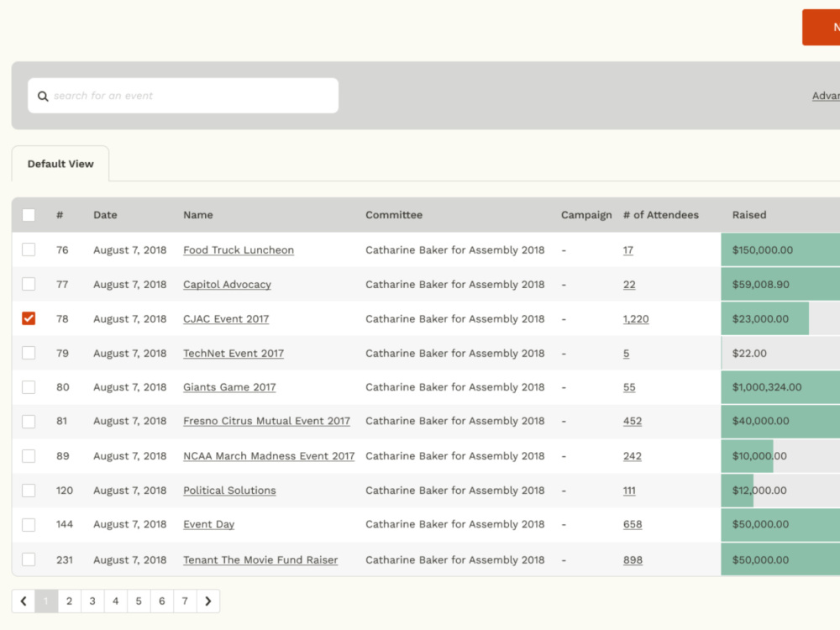The height and width of the screenshot is (630, 840).
Task: Click the Date column header
Action: (105, 215)
